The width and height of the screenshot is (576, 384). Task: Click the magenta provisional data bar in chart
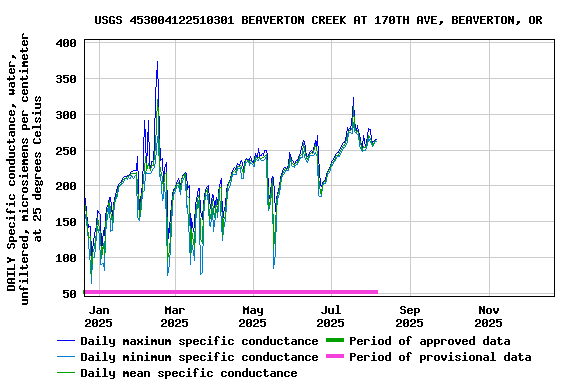pyautogui.click(x=231, y=292)
